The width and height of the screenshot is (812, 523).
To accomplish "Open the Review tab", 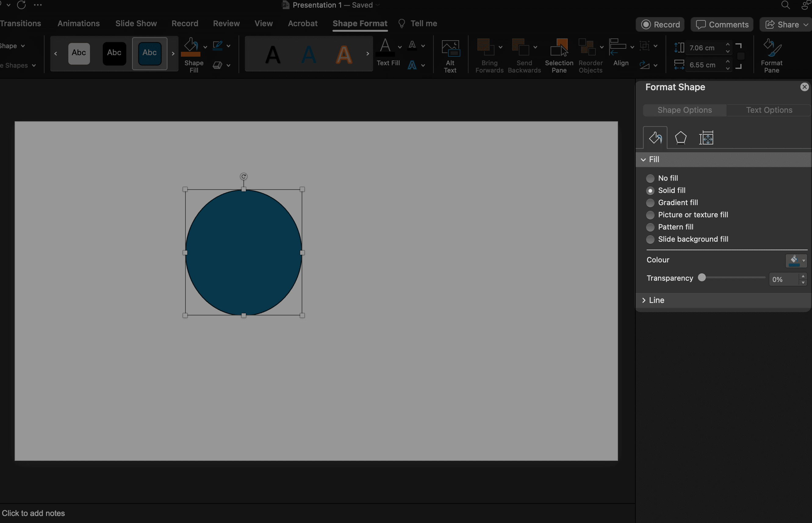I will 226,23.
